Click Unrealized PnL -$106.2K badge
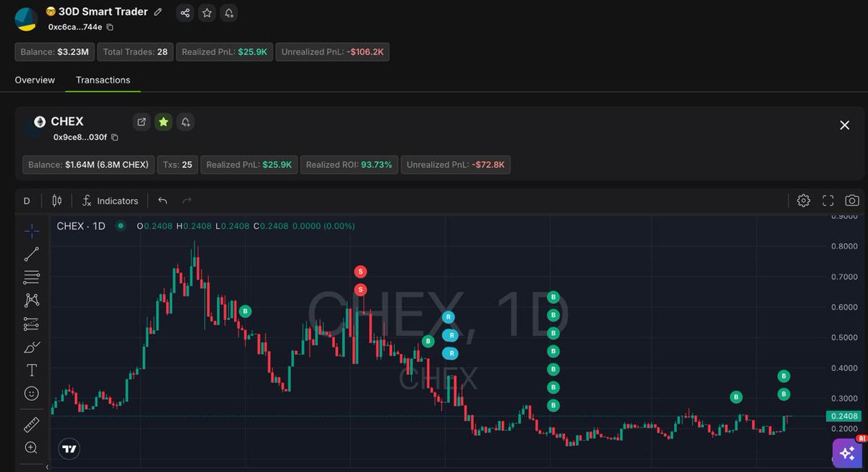This screenshot has height=472, width=868. tap(333, 52)
